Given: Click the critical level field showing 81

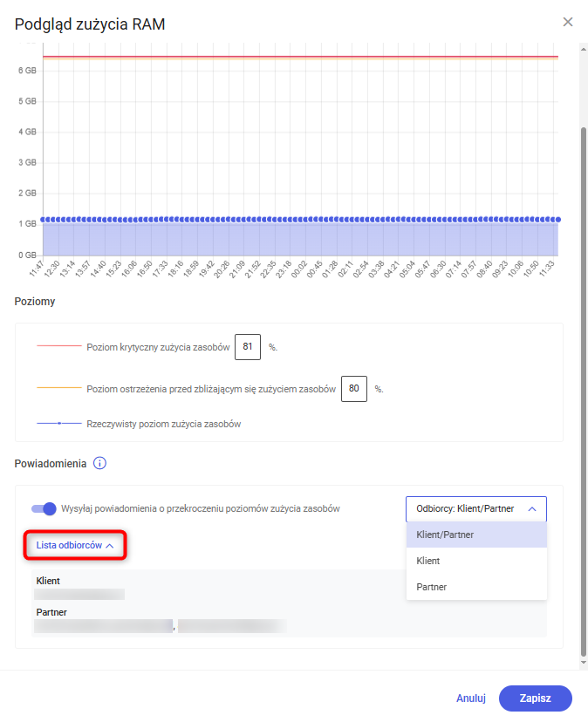Looking at the screenshot, I should (248, 347).
